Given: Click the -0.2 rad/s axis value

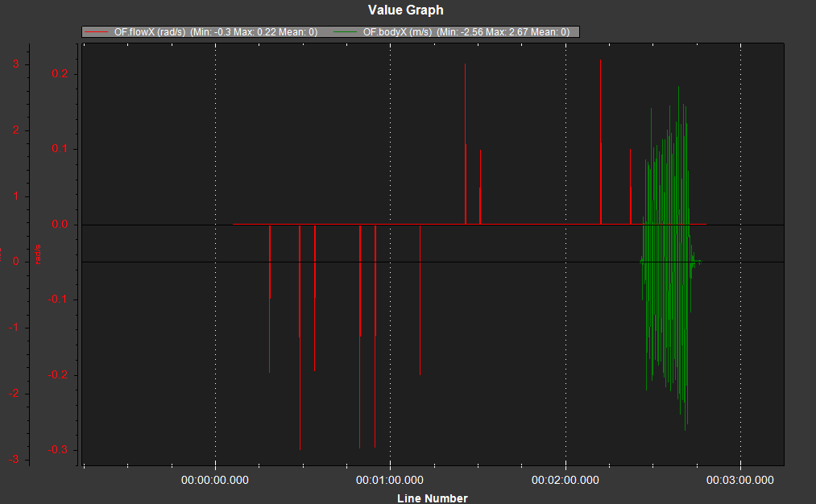Looking at the screenshot, I should (x=58, y=375).
